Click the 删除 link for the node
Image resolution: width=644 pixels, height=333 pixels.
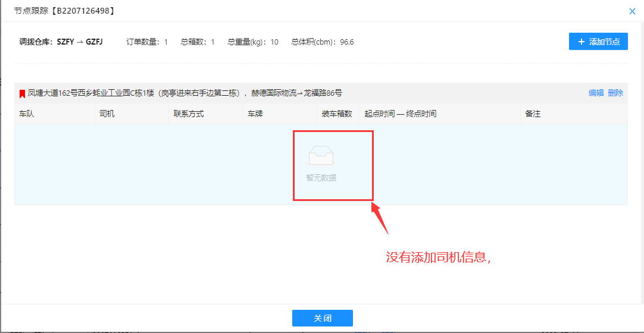point(615,93)
